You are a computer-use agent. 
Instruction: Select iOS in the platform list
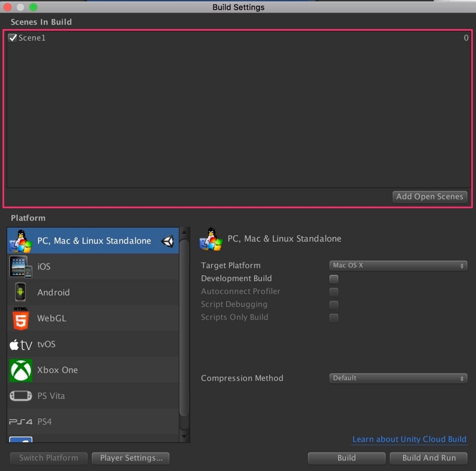click(93, 266)
